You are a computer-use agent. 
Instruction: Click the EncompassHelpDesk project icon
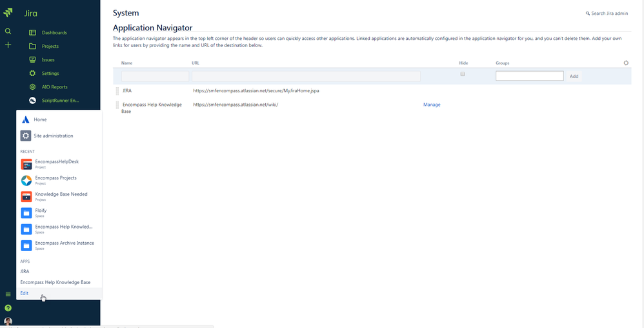click(x=26, y=165)
